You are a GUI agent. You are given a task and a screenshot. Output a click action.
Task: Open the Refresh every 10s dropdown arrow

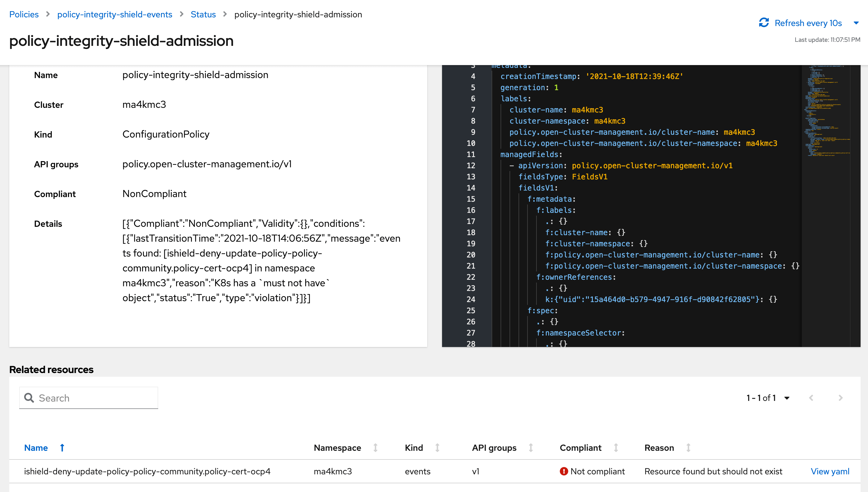tap(856, 23)
